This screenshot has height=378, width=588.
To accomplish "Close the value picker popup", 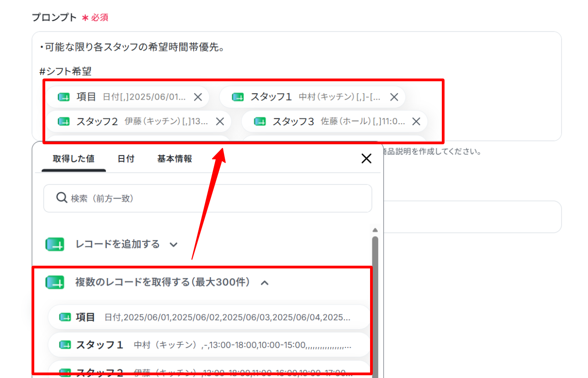I will click(366, 159).
